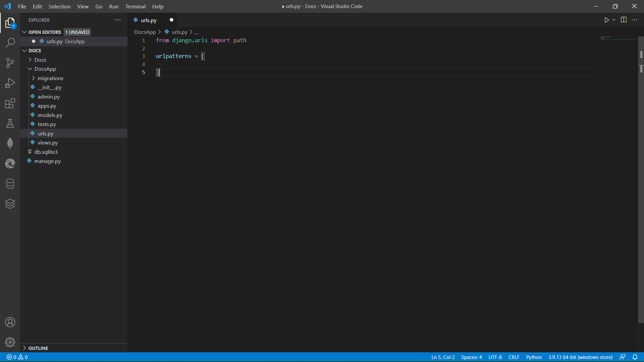Expand the migrations folder
The height and width of the screenshot is (362, 644).
[x=50, y=78]
